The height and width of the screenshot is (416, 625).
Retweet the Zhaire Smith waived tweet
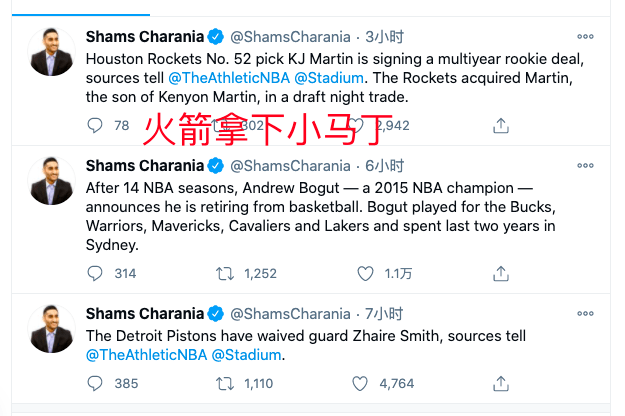point(225,384)
